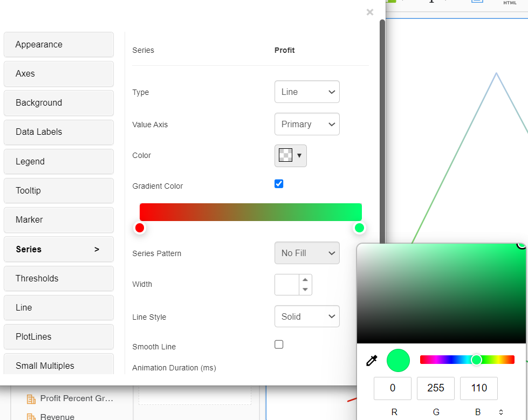528x420 pixels.
Task: Open the Legend settings panel
Action: (x=58, y=161)
